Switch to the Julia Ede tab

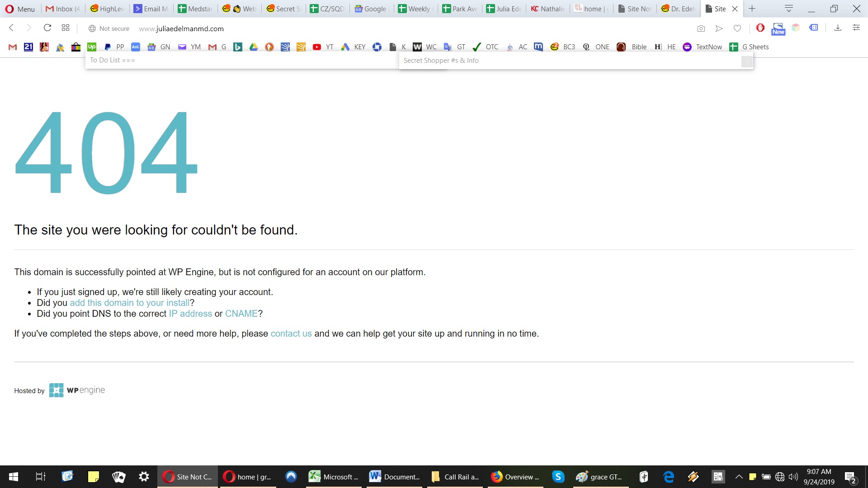point(504,9)
